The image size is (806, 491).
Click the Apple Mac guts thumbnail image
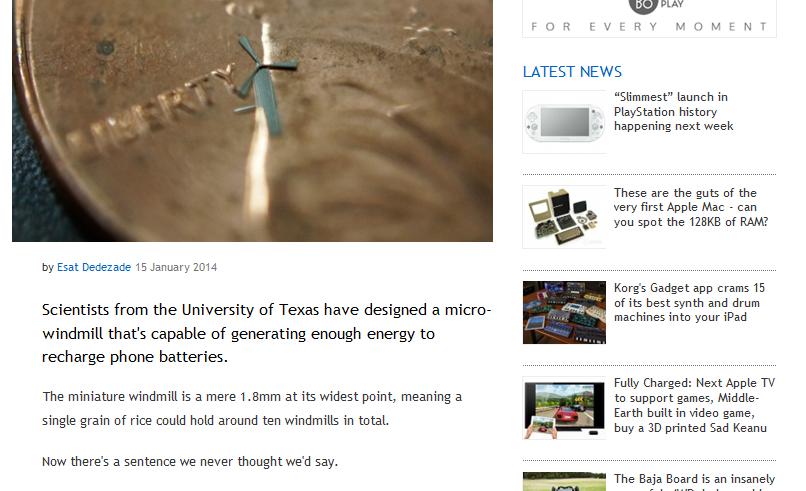click(564, 217)
